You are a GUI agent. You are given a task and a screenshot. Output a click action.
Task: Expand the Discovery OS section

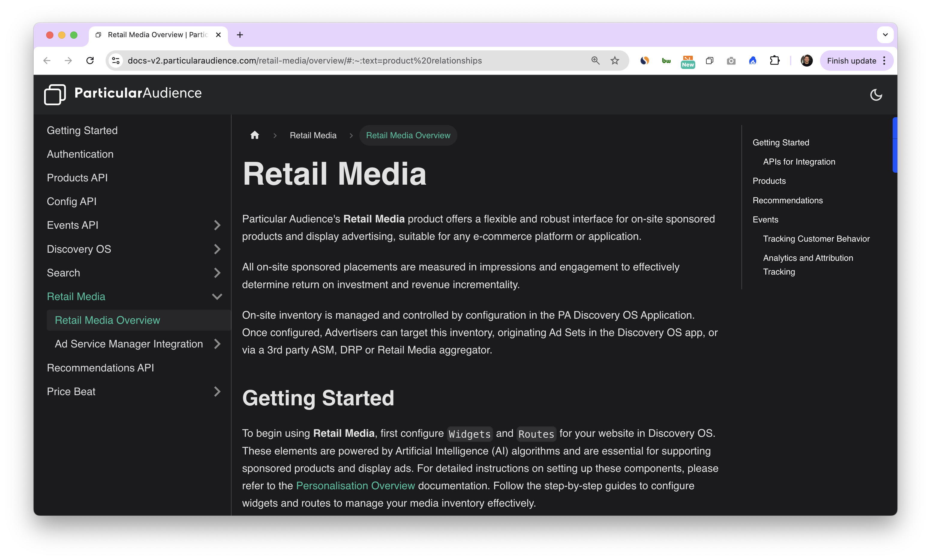point(217,249)
